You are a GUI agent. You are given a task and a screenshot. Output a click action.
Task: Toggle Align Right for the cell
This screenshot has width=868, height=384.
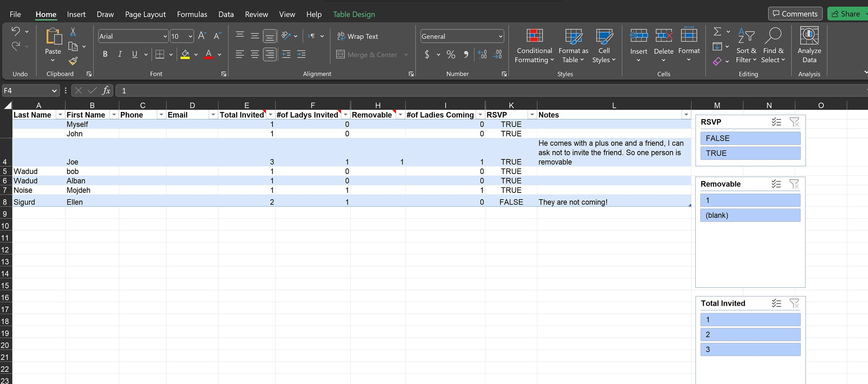click(x=270, y=54)
